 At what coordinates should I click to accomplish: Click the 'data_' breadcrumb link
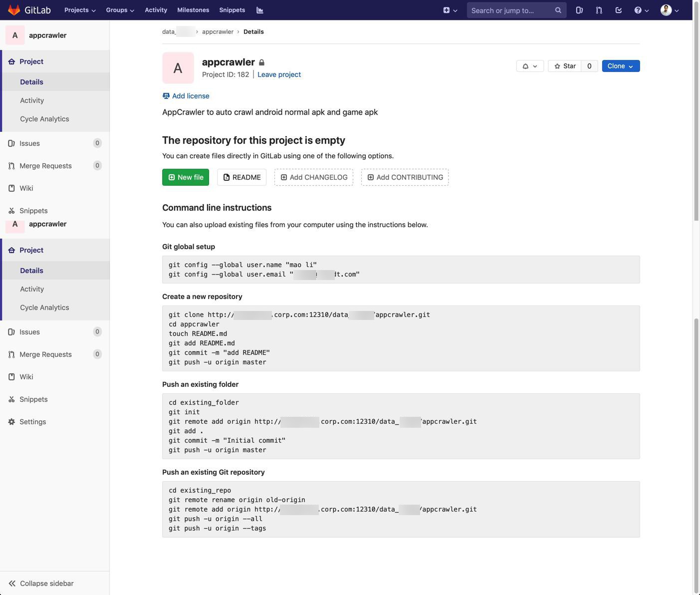(x=178, y=31)
